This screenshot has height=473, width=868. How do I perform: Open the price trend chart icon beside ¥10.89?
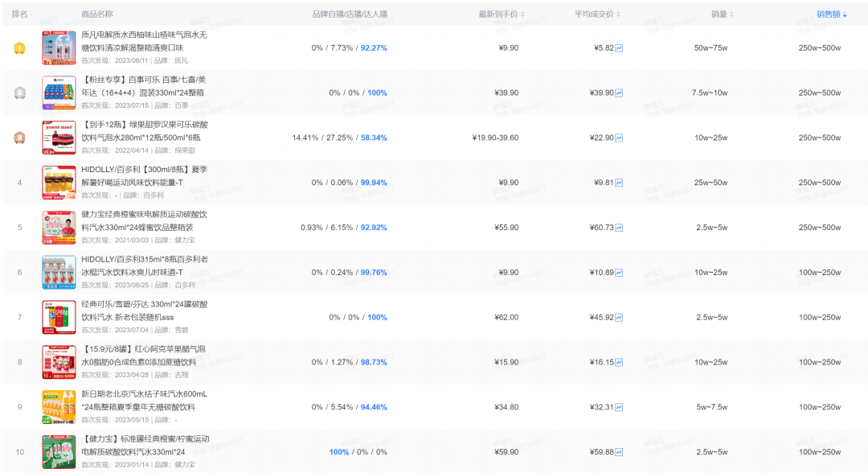click(619, 273)
